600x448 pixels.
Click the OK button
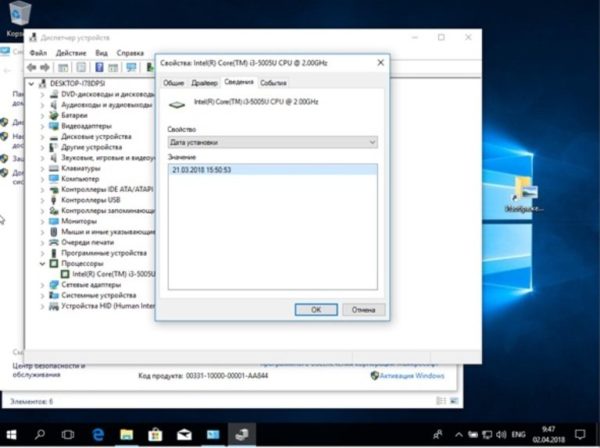(316, 310)
